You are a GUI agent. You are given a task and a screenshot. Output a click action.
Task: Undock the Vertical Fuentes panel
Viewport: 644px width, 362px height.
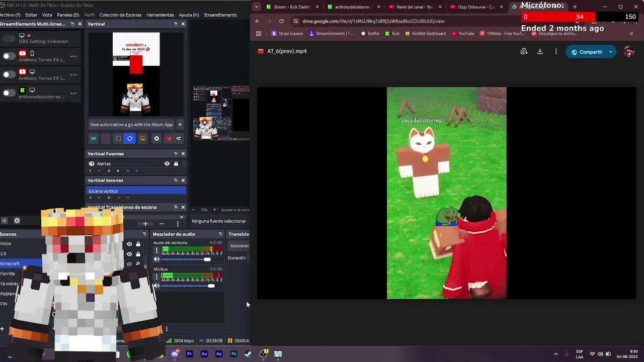(176, 153)
